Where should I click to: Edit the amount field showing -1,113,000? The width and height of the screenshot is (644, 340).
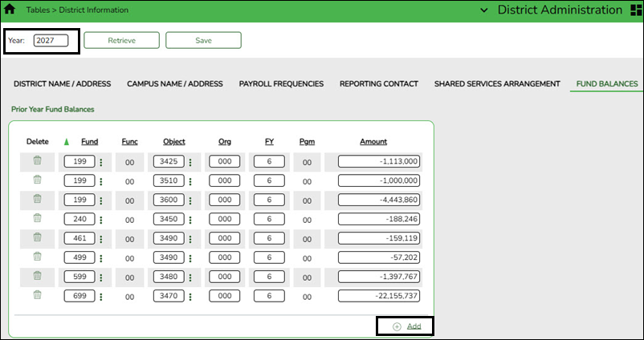pos(379,161)
